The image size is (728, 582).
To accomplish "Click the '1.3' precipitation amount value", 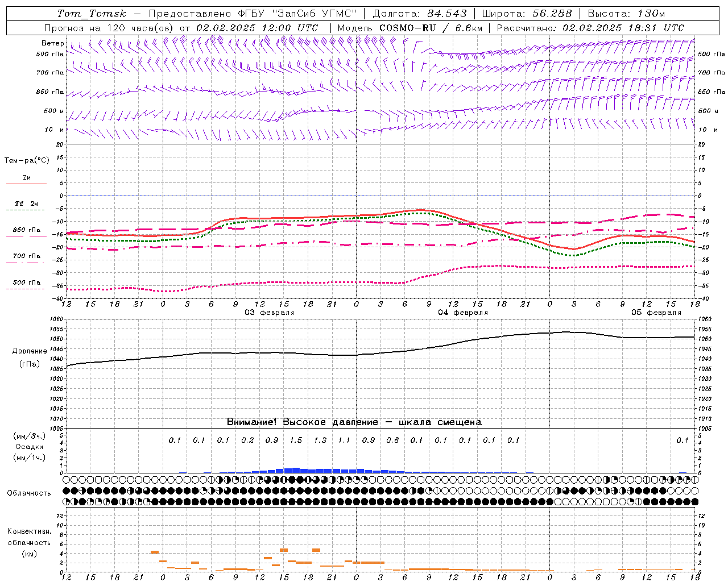I will coord(320,440).
